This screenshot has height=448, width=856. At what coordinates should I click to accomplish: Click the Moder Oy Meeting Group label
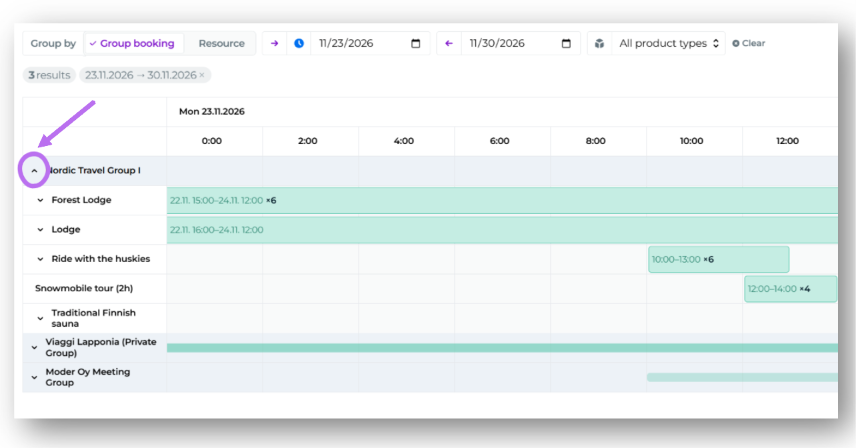[88, 377]
